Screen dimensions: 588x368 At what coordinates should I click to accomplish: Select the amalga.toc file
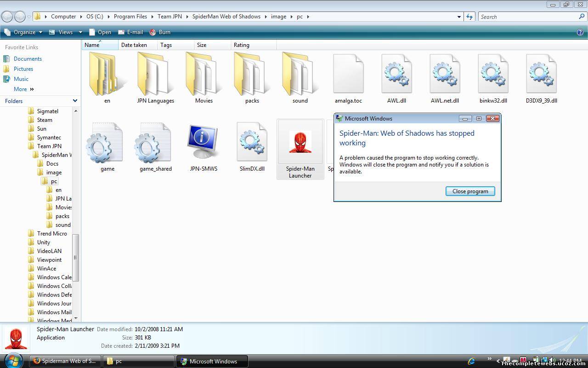point(348,74)
